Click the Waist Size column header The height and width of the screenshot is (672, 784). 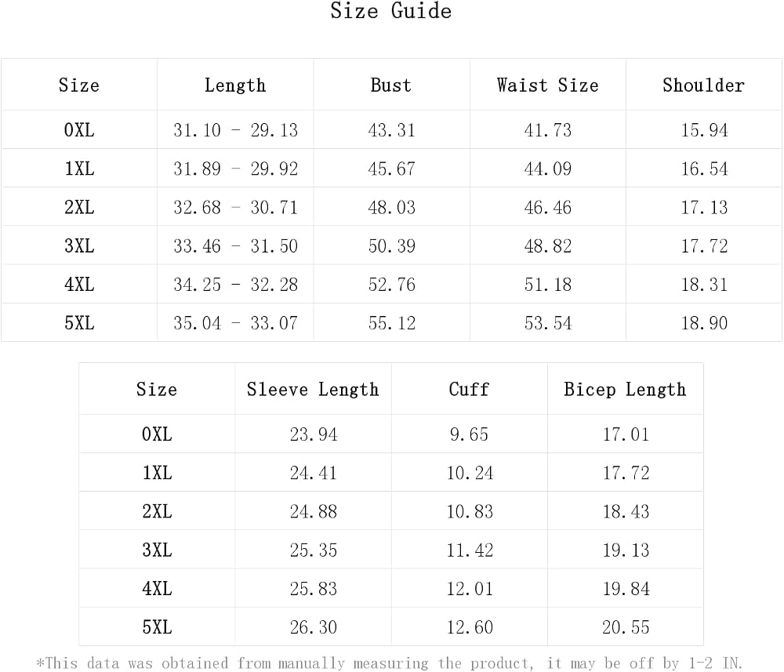[547, 85]
